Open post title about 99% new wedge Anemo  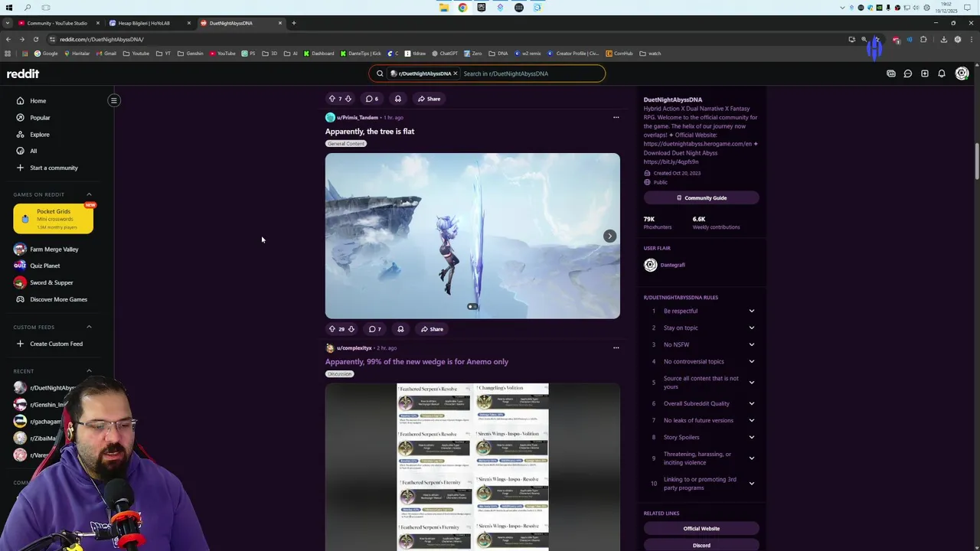point(416,361)
